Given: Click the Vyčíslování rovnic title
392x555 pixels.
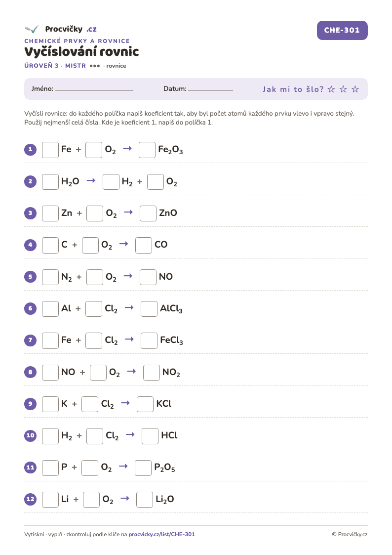Looking at the screenshot, I should 81,52.
